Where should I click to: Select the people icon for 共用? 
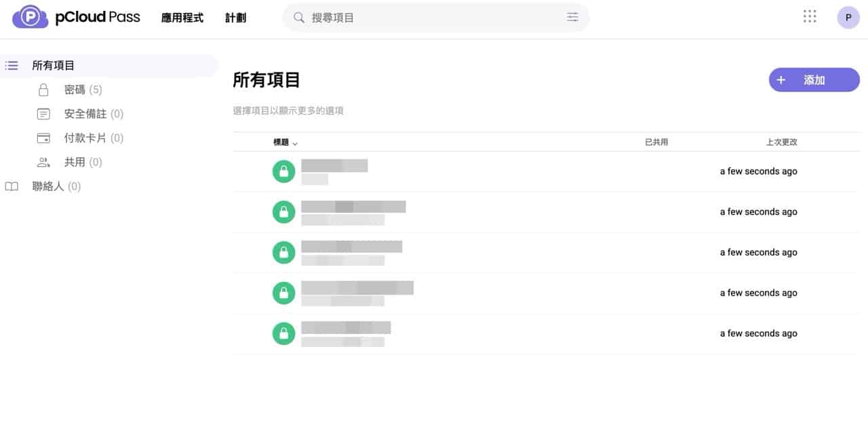[x=43, y=162]
